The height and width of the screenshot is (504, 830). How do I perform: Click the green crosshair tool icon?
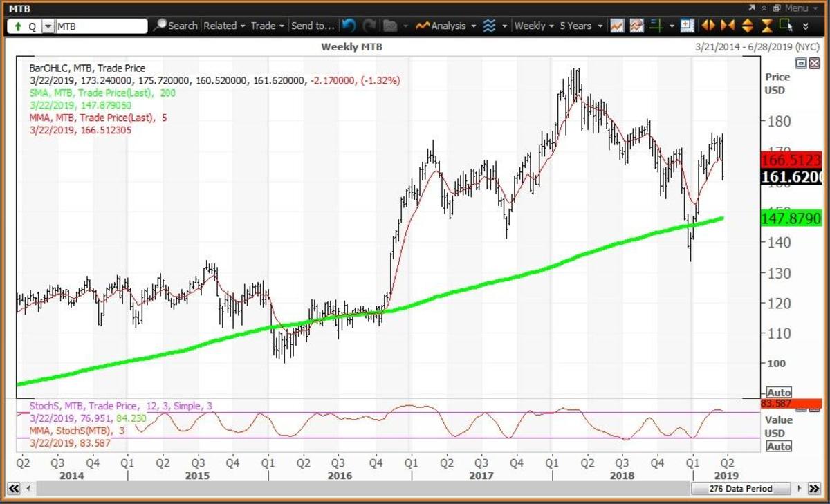pos(657,26)
